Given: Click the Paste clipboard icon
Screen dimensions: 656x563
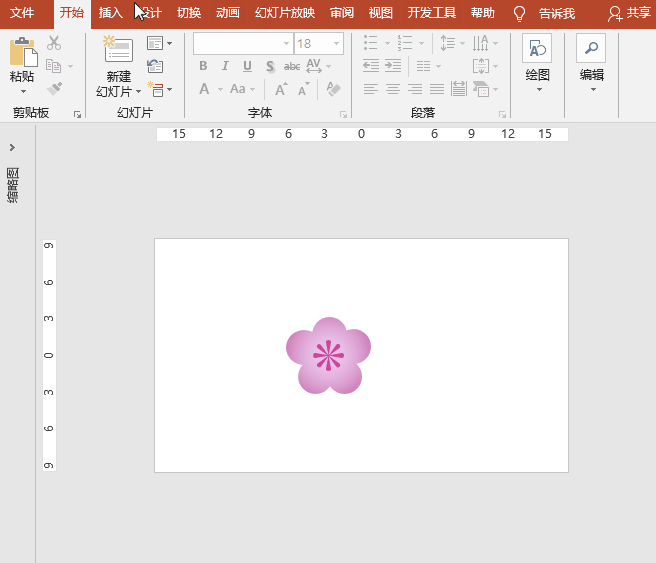Looking at the screenshot, I should pyautogui.click(x=23, y=52).
